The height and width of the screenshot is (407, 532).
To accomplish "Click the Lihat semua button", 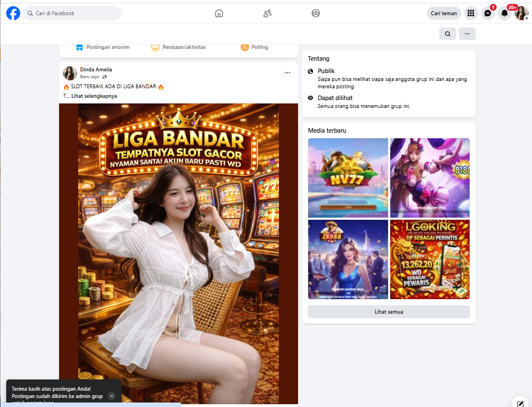I will point(389,311).
